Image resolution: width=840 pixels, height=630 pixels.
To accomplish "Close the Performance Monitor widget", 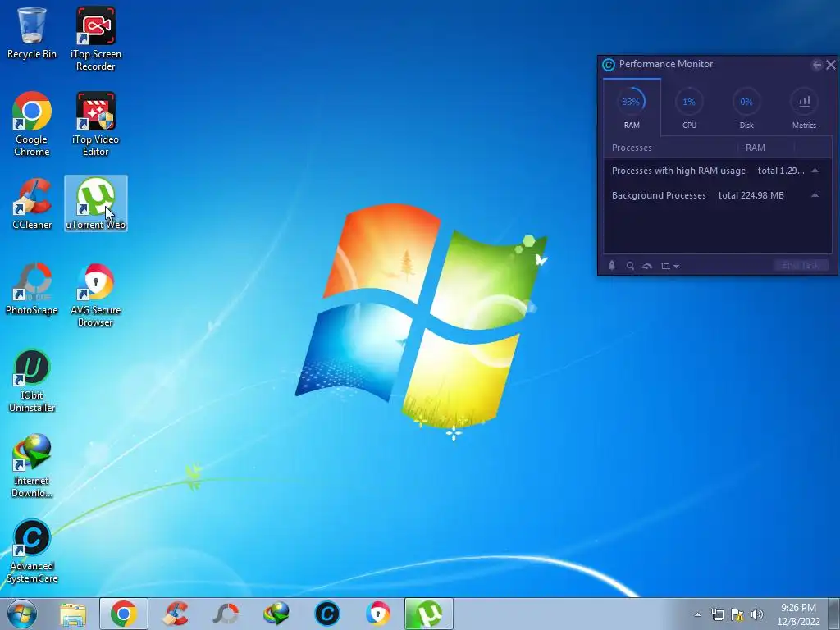I will click(831, 65).
